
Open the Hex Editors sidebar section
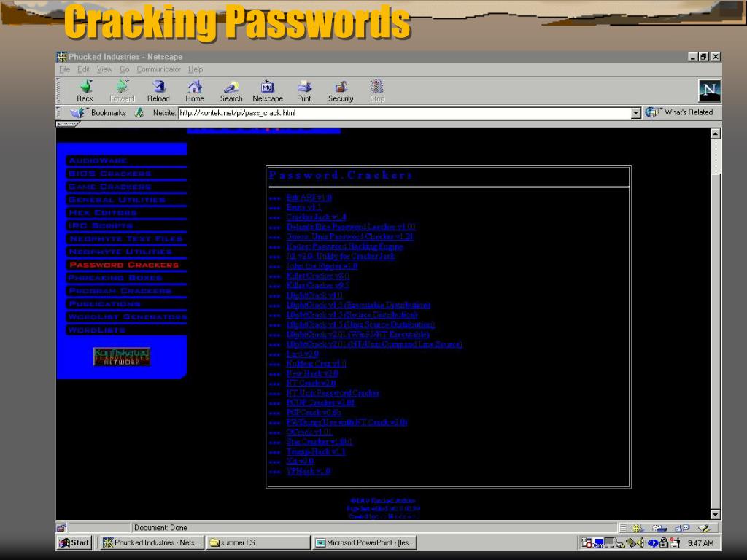[x=103, y=212]
